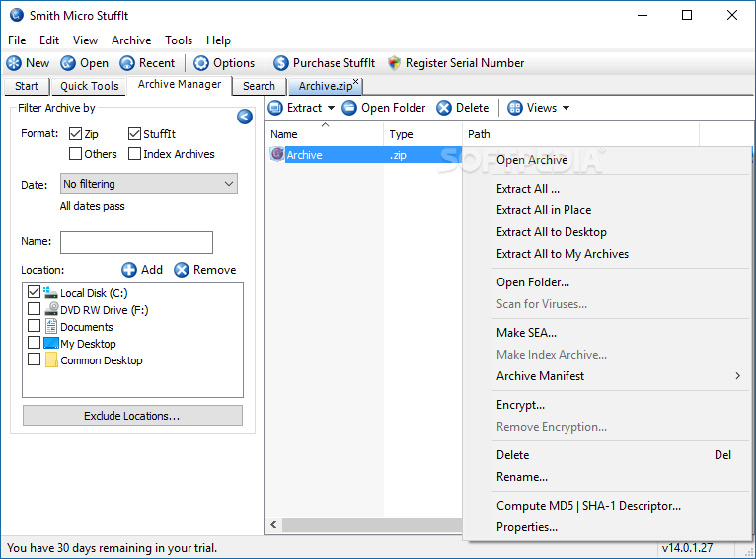Screen dimensions: 756x559
Task: Click the Remove location X icon
Action: pos(182,270)
